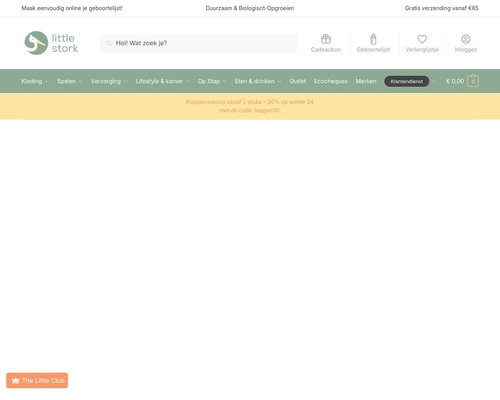Click the crown icon on The Little Club
The width and height of the screenshot is (500, 400).
pyautogui.click(x=15, y=381)
